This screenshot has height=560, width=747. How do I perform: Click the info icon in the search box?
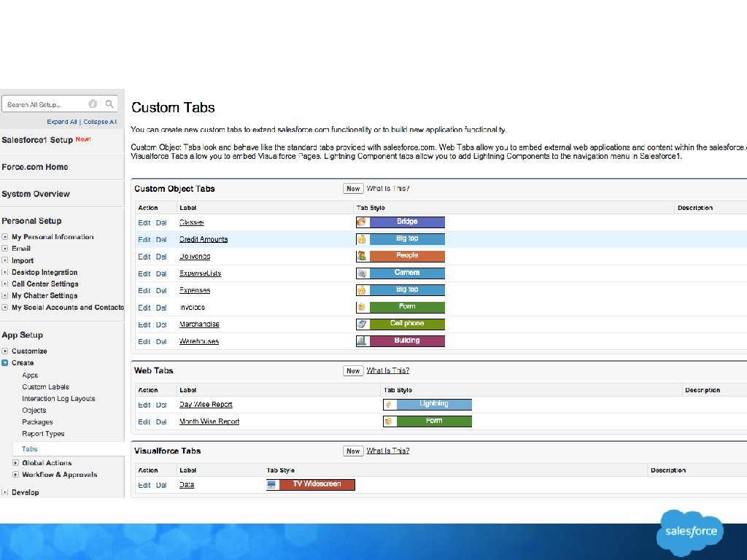point(93,104)
